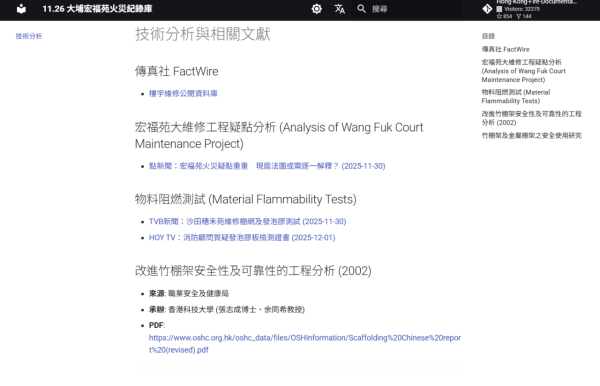Open TVB新聞 沙田穗禾苑 test link

(x=248, y=222)
